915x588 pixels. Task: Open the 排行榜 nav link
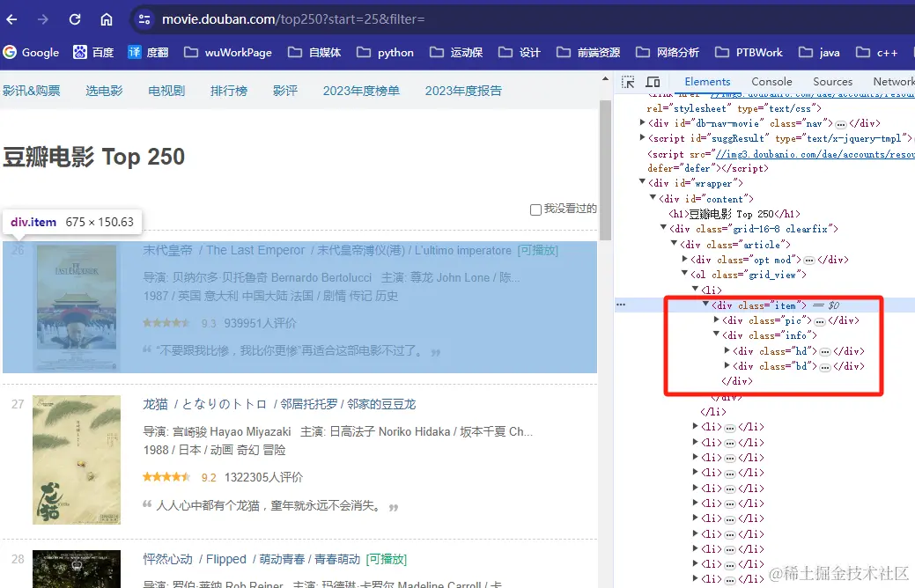229,91
